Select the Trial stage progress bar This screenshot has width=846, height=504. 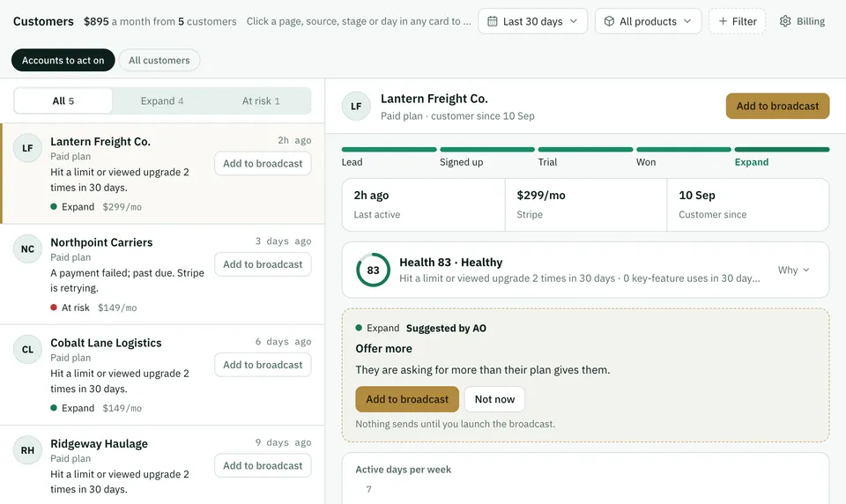585,150
